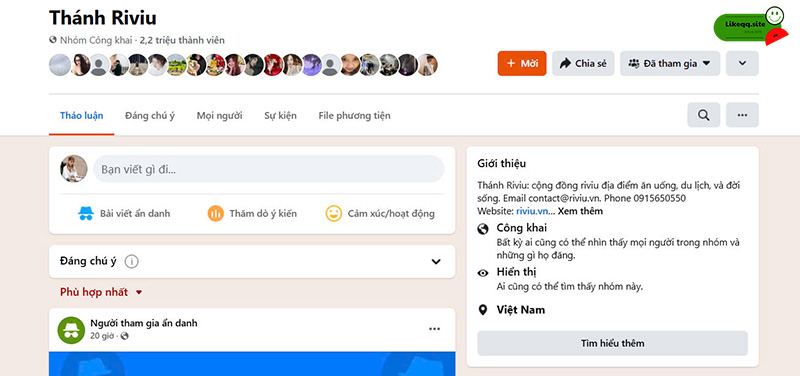
Task: Open the Đã tham gia dropdown
Action: (669, 63)
